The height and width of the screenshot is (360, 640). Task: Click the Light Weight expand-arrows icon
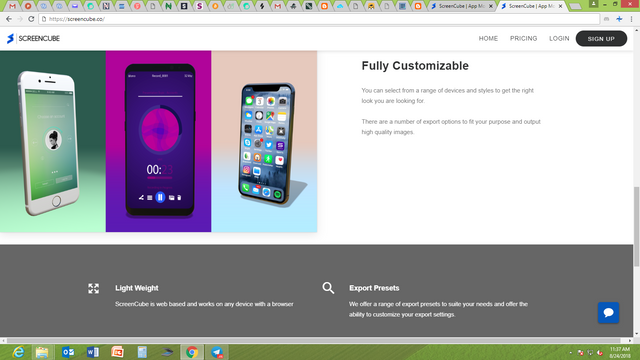click(x=93, y=289)
